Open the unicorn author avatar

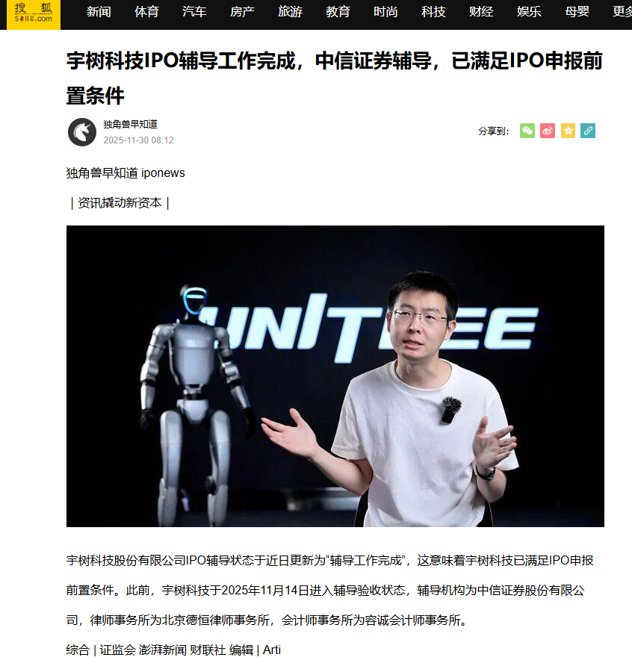(82, 132)
